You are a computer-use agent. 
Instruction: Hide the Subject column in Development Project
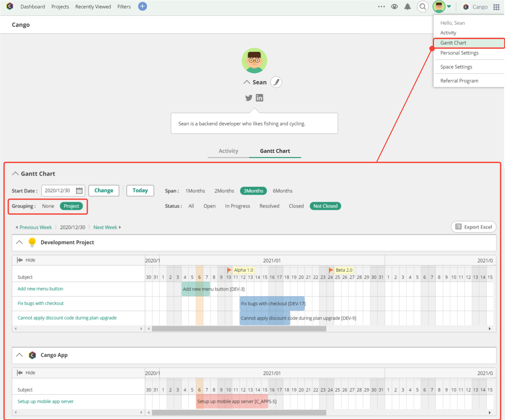pyautogui.click(x=26, y=260)
